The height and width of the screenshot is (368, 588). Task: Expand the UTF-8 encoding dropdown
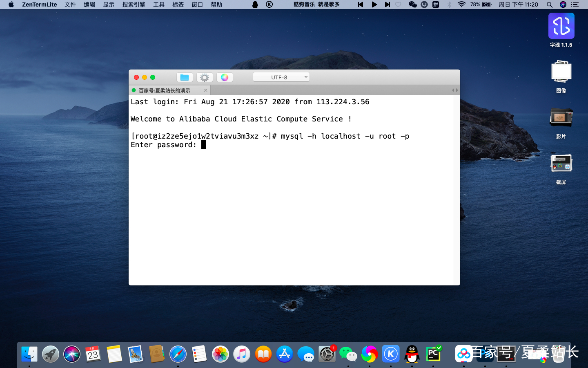point(281,77)
